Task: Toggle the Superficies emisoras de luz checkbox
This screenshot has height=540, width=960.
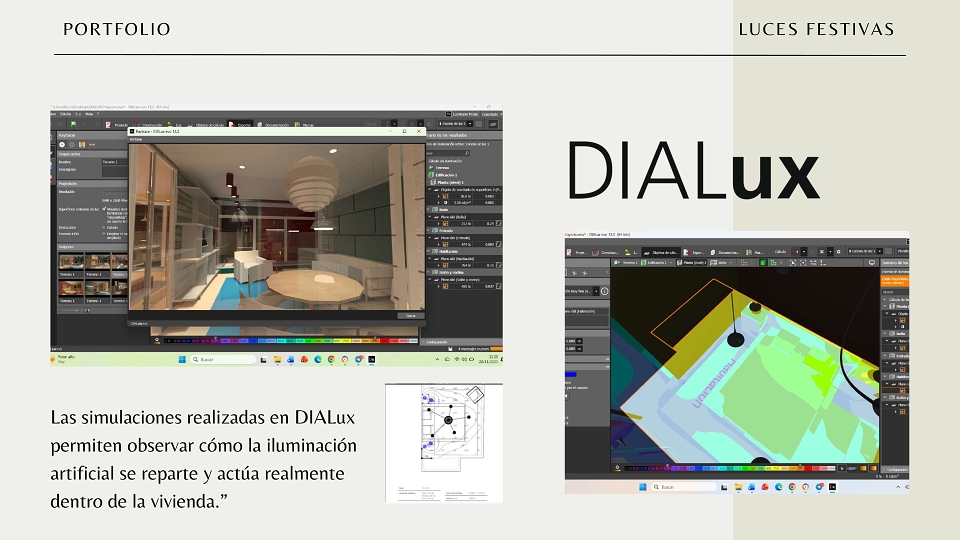Action: (104, 209)
